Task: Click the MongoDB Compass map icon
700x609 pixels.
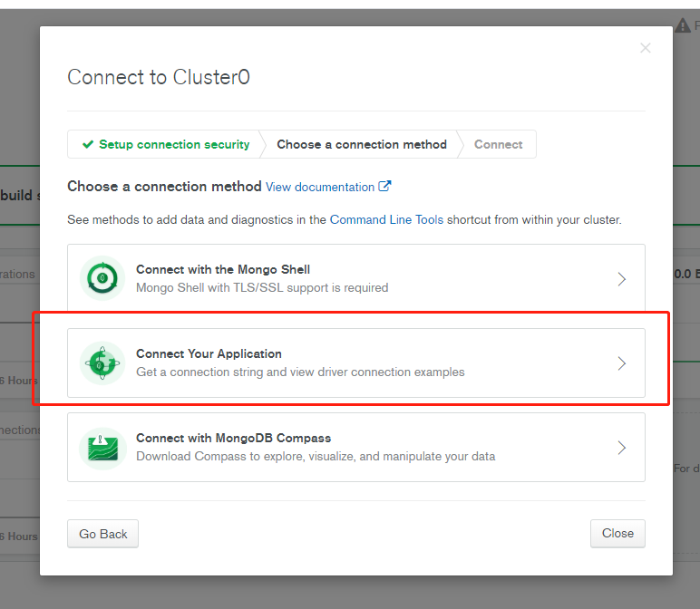Action: pyautogui.click(x=102, y=448)
